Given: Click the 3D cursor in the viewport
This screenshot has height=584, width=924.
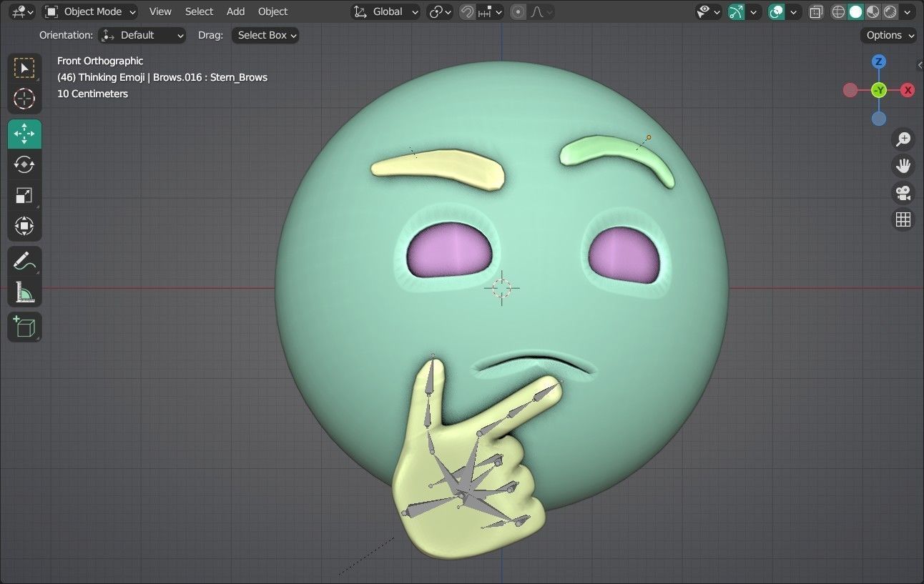Looking at the screenshot, I should coord(501,288).
